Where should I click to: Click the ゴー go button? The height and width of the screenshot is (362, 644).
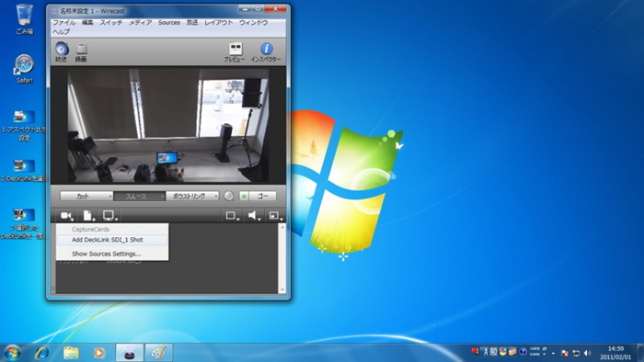pyautogui.click(x=262, y=196)
